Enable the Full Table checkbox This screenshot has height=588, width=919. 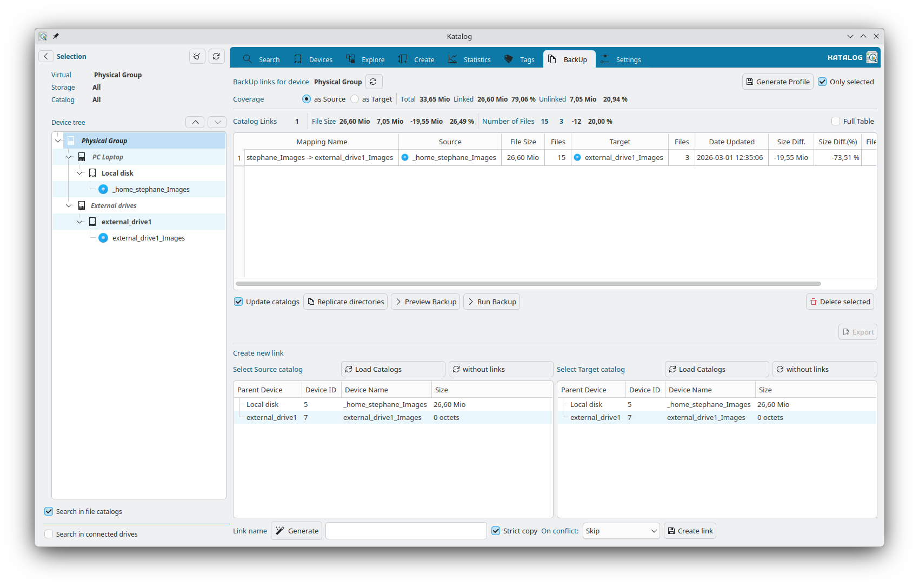pos(836,121)
